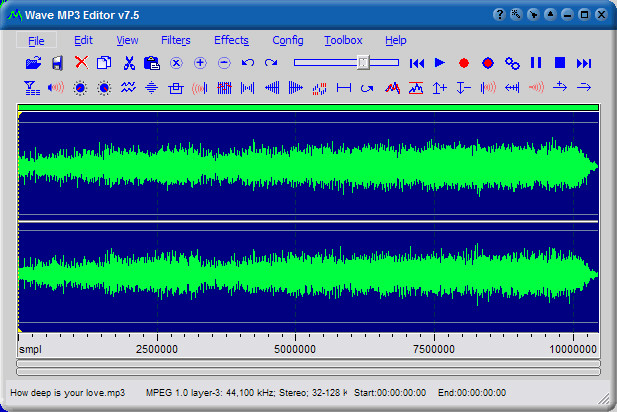Delete selection with the red X icon
This screenshot has height=412, width=617.
81,63
